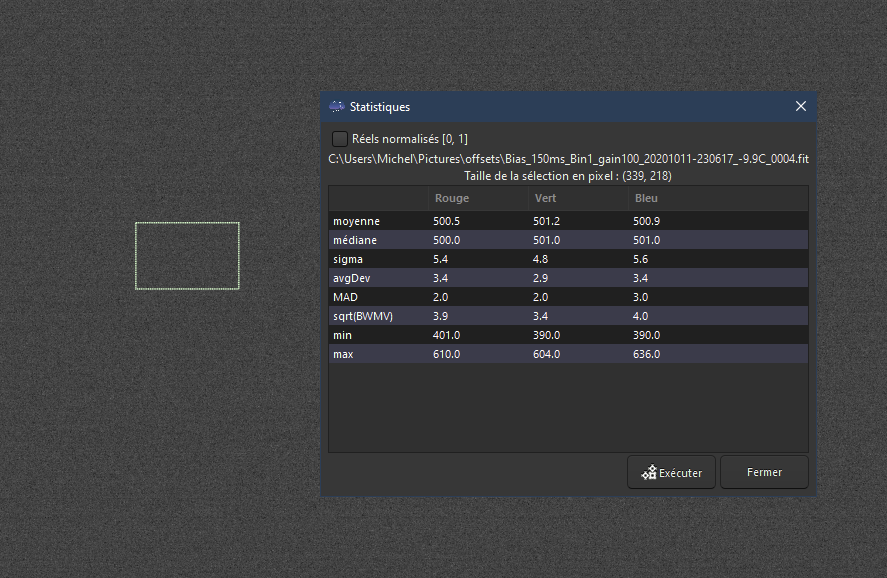
Task: Select the min row label
Action: pos(342,335)
